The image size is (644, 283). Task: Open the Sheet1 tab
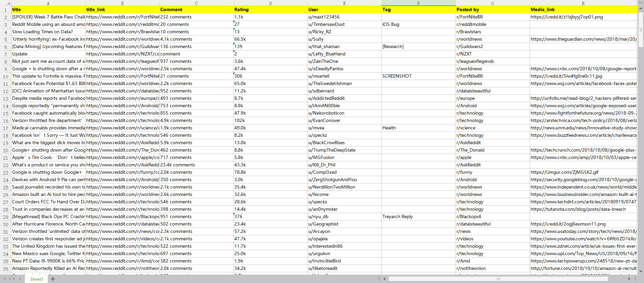pos(36,279)
